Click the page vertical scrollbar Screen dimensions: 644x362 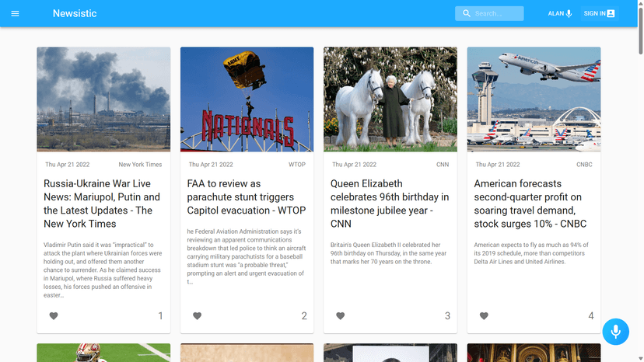click(x=639, y=155)
